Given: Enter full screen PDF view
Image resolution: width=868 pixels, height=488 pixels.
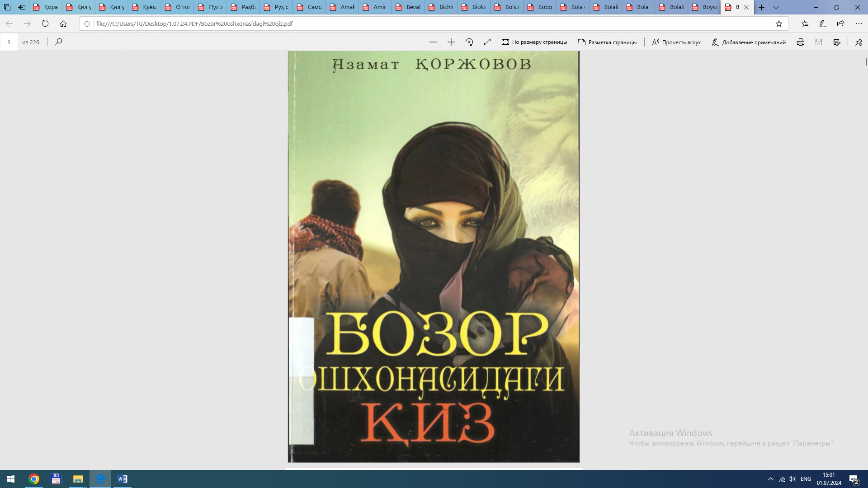Looking at the screenshot, I should (487, 42).
